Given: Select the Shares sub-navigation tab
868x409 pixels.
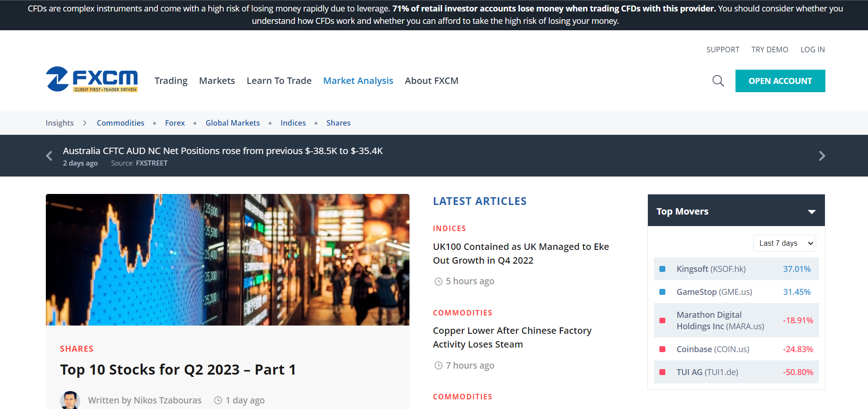Looking at the screenshot, I should [x=338, y=123].
